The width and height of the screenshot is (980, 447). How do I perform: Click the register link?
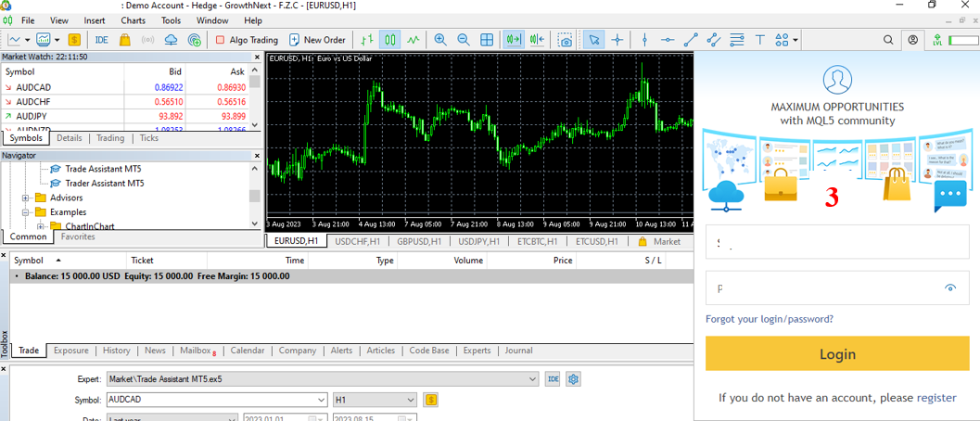(x=936, y=398)
